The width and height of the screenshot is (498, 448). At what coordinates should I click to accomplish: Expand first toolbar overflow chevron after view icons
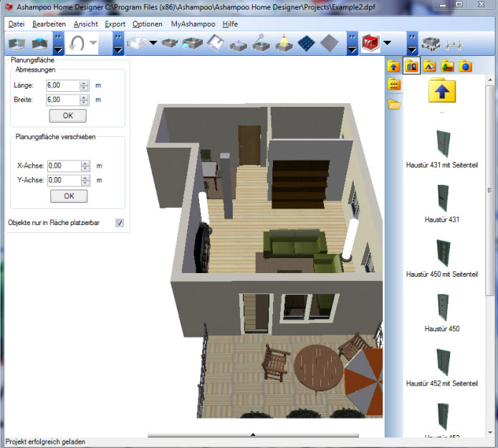click(x=58, y=44)
